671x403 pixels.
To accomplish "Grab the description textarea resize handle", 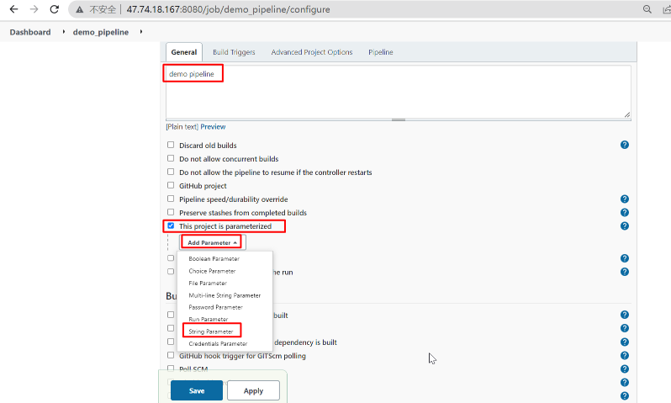I will point(627,115).
